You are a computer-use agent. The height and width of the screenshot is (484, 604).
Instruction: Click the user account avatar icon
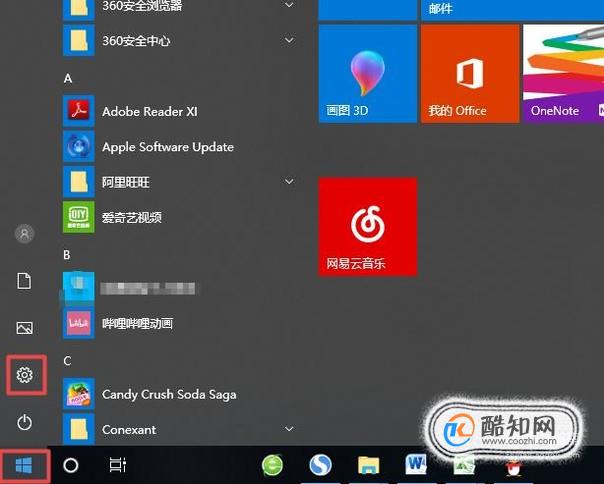(25, 234)
